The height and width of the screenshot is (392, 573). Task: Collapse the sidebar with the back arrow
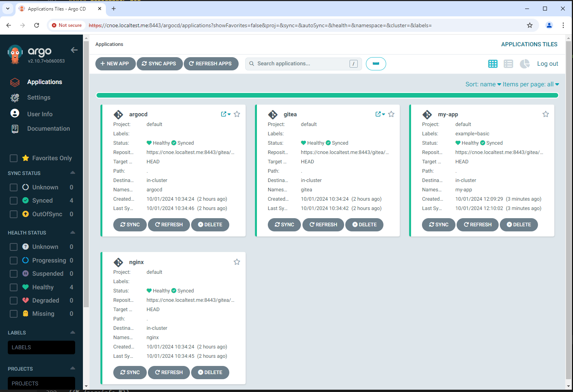click(x=74, y=50)
